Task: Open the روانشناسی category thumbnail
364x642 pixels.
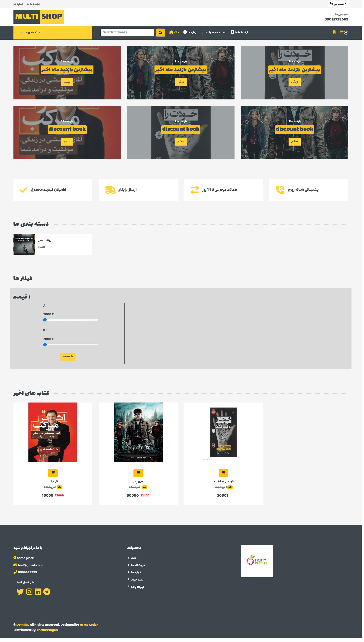Action: click(x=24, y=246)
